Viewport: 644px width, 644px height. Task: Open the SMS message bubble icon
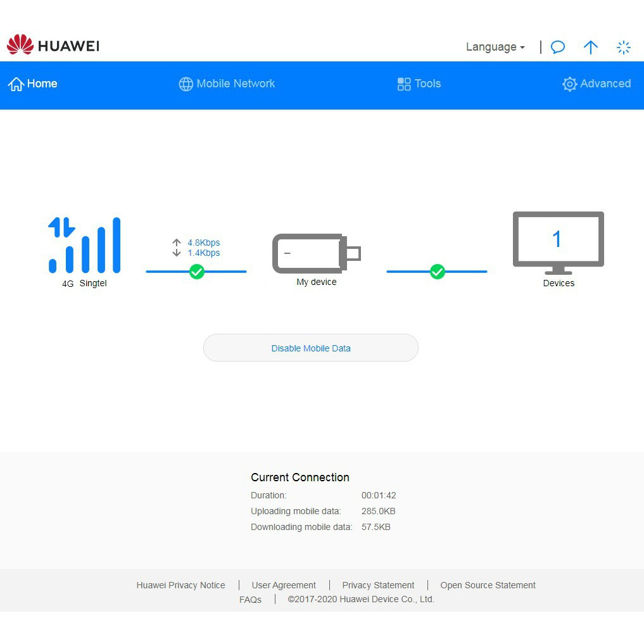click(557, 47)
